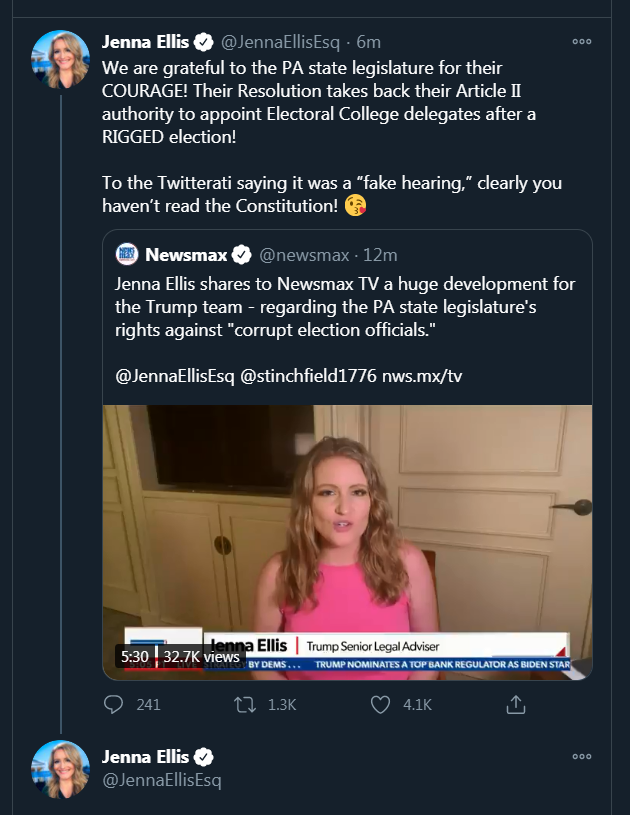Open @JennaEllisEsq handle in top tweet header
630x815 pixels.
coord(277,42)
